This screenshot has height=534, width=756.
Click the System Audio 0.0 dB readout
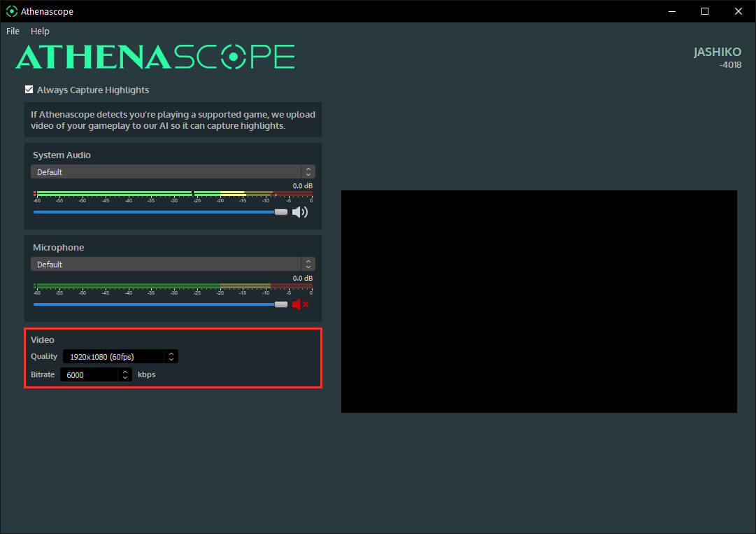(x=303, y=185)
